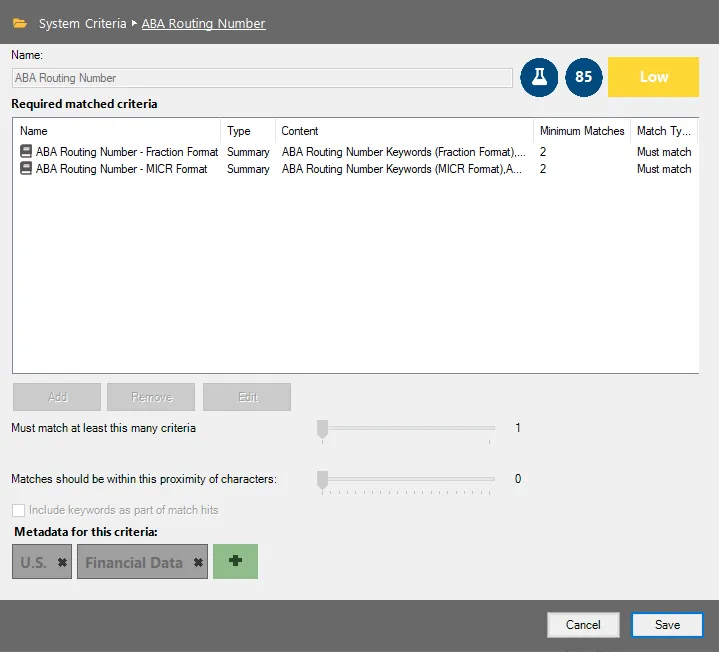
Task: Click the Save button
Action: coord(667,624)
